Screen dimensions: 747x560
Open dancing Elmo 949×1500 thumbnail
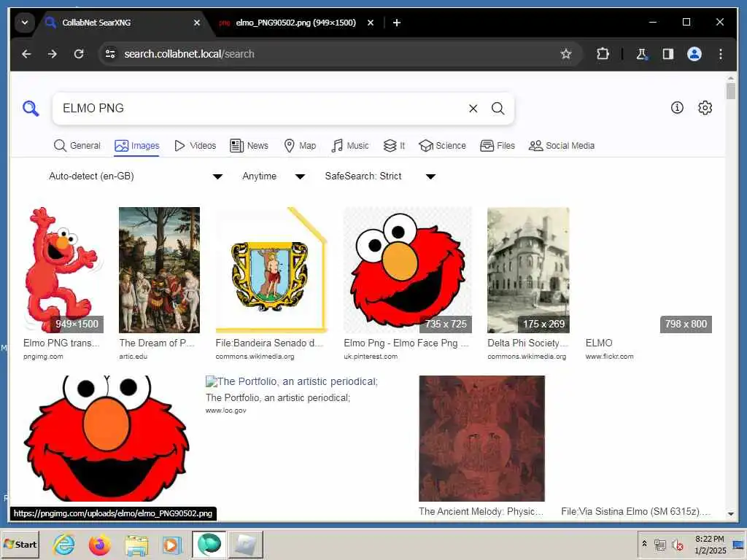(x=63, y=270)
